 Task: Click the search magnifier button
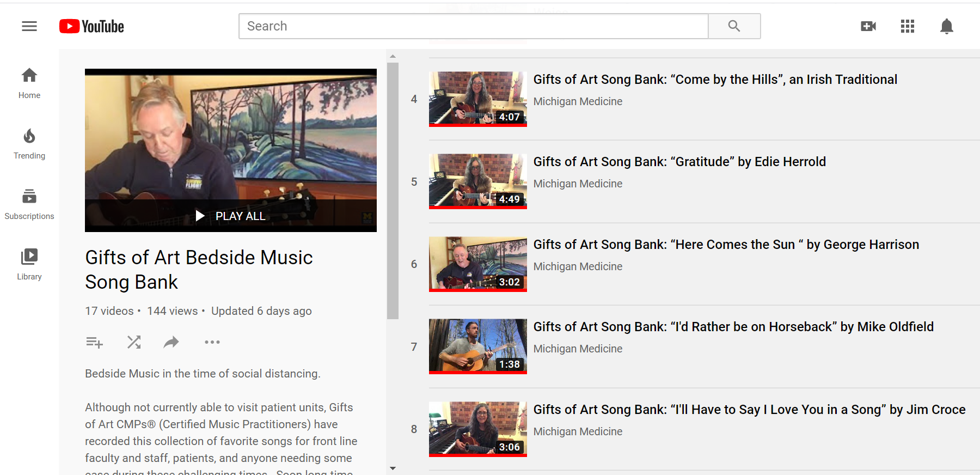coord(734,26)
